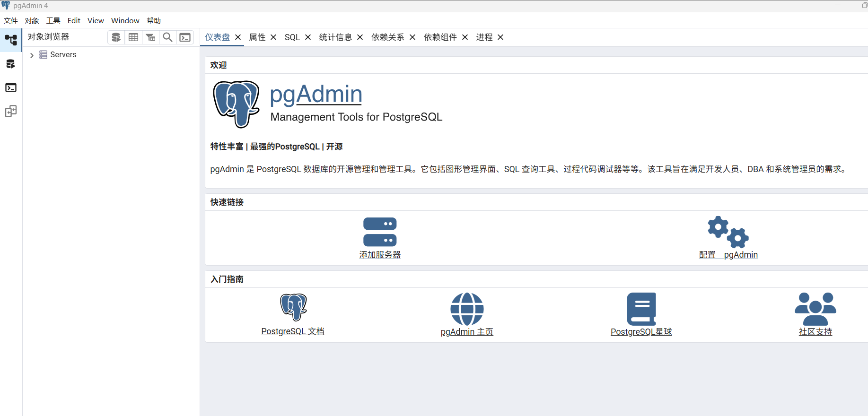Open the terminal icon in left sidebar
Screen dimensions: 868x416
[11, 87]
